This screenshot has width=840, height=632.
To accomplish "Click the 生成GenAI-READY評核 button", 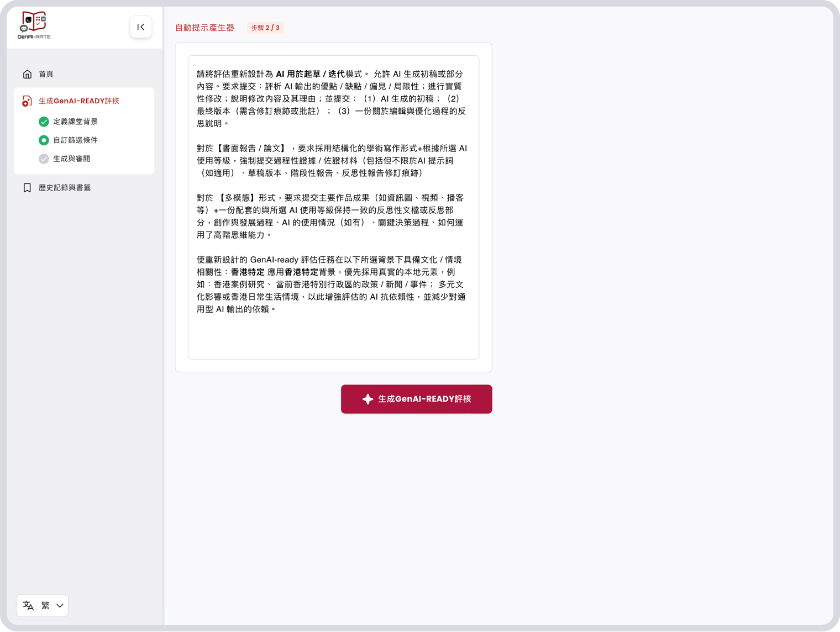I will pyautogui.click(x=416, y=399).
